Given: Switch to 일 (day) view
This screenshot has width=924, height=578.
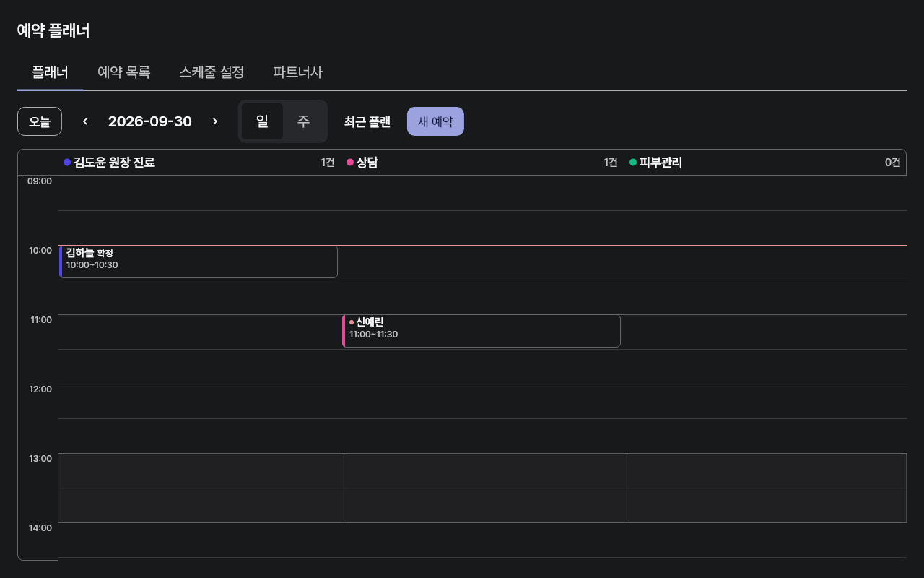Looking at the screenshot, I should tap(262, 121).
